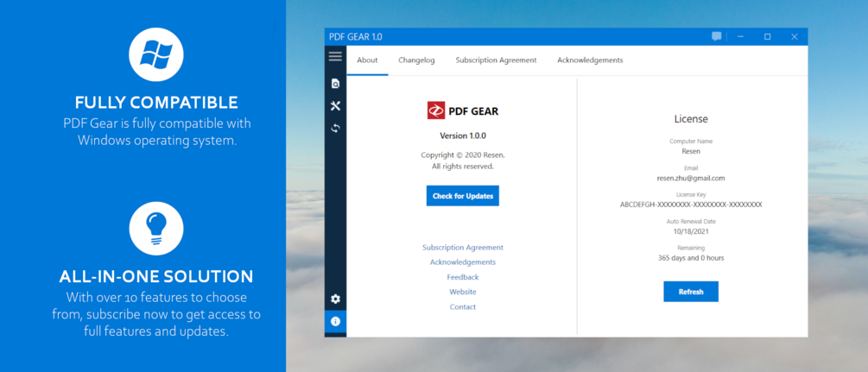
Task: Select the tools wrench icon in sidebar
Action: pos(335,106)
